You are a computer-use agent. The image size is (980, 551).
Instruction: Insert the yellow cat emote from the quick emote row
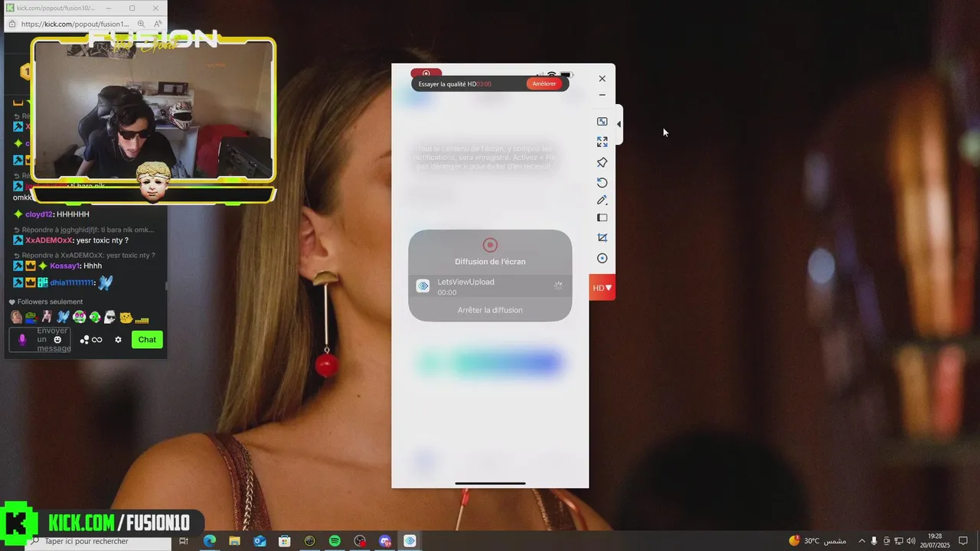126,317
